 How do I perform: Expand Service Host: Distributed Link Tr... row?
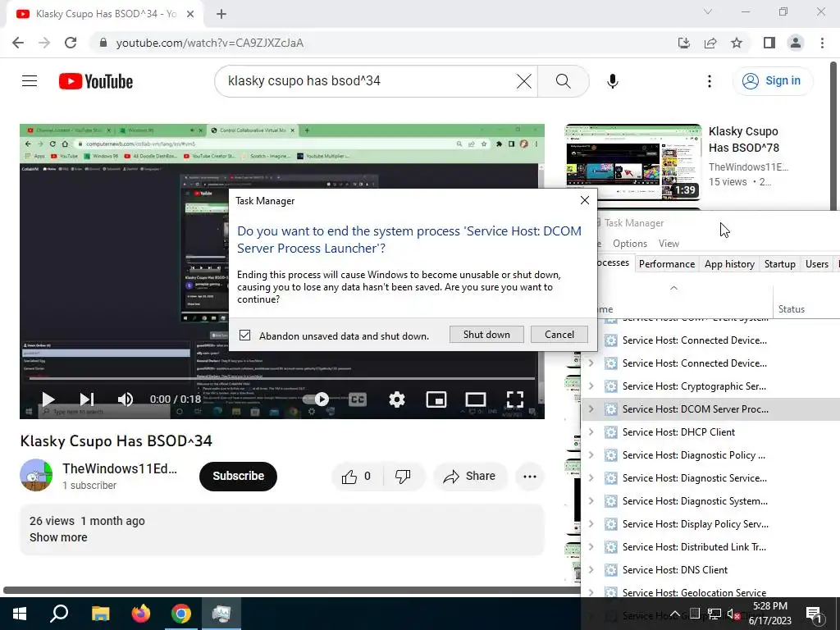591,547
